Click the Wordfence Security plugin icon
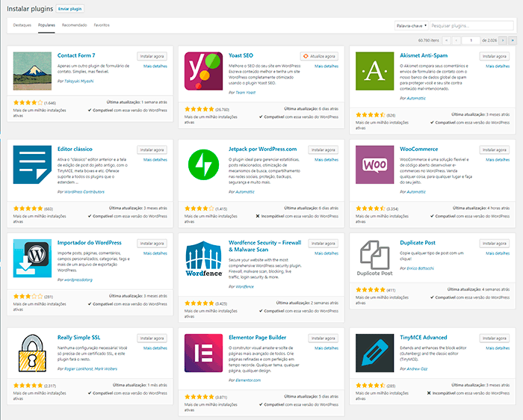This screenshot has height=420, width=523. pyautogui.click(x=203, y=259)
